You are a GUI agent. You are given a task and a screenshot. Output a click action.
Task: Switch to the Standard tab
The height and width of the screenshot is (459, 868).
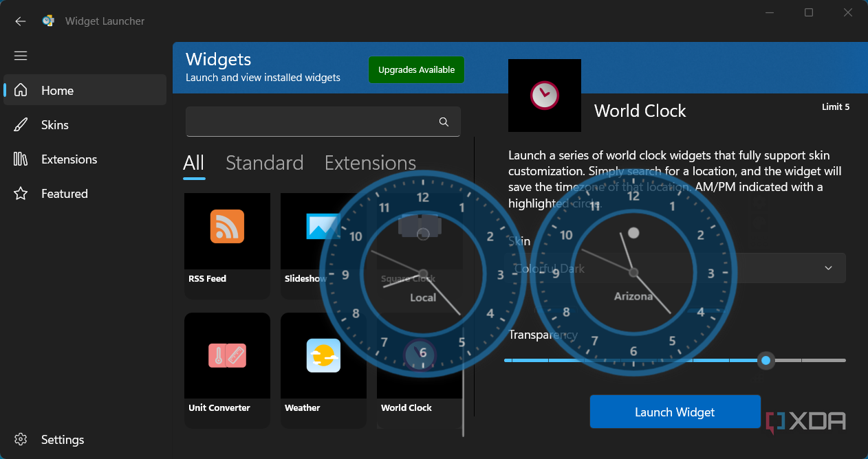(264, 163)
